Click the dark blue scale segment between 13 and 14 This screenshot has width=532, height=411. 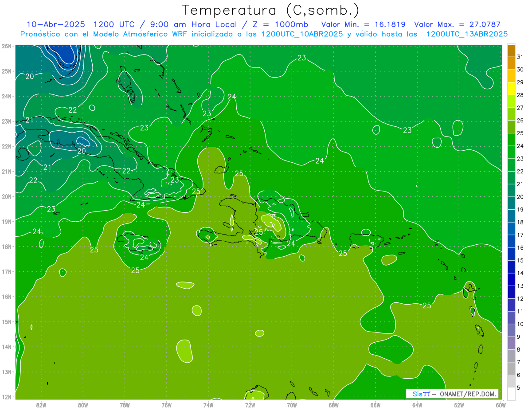(x=511, y=280)
